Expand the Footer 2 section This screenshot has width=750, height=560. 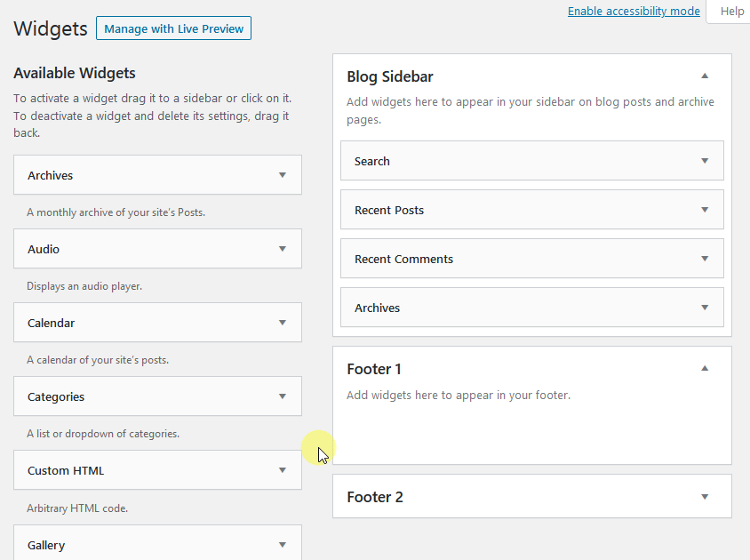pos(705,496)
